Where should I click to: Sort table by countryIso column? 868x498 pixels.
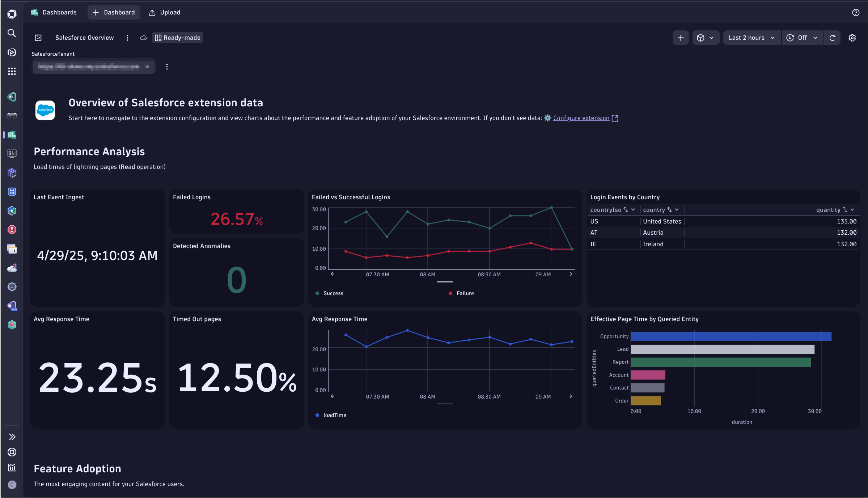(x=626, y=210)
